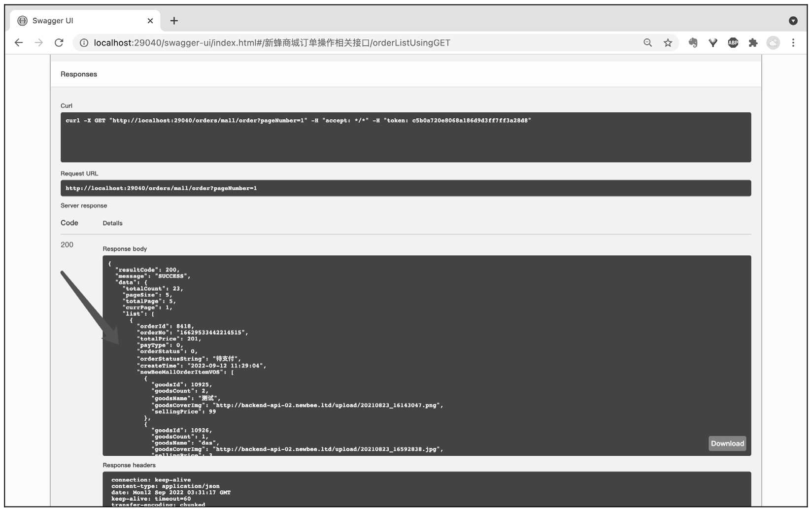
Task: Click the "orderStatusString" line
Action: 189,359
